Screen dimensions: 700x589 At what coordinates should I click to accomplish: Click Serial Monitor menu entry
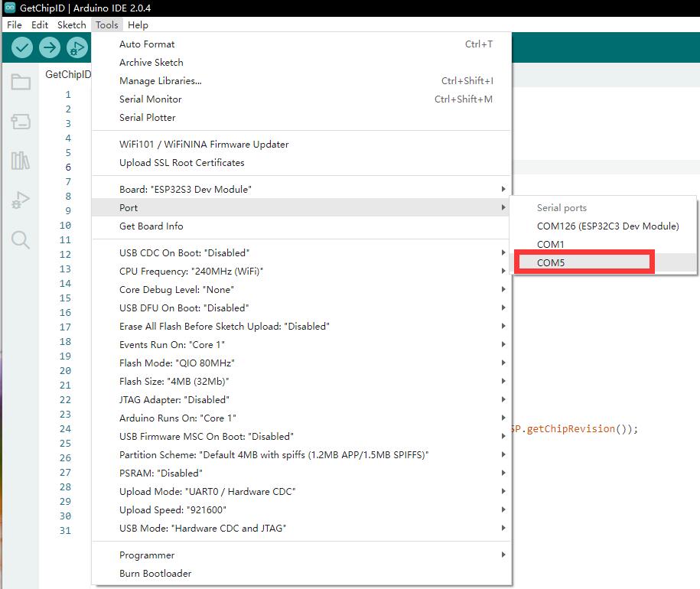coord(151,99)
